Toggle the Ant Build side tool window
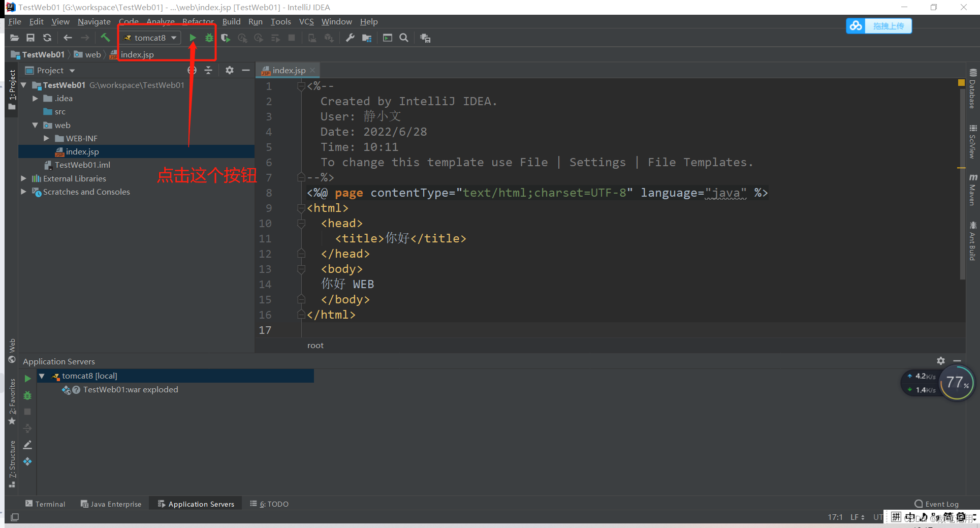The width and height of the screenshot is (980, 528). click(x=972, y=241)
